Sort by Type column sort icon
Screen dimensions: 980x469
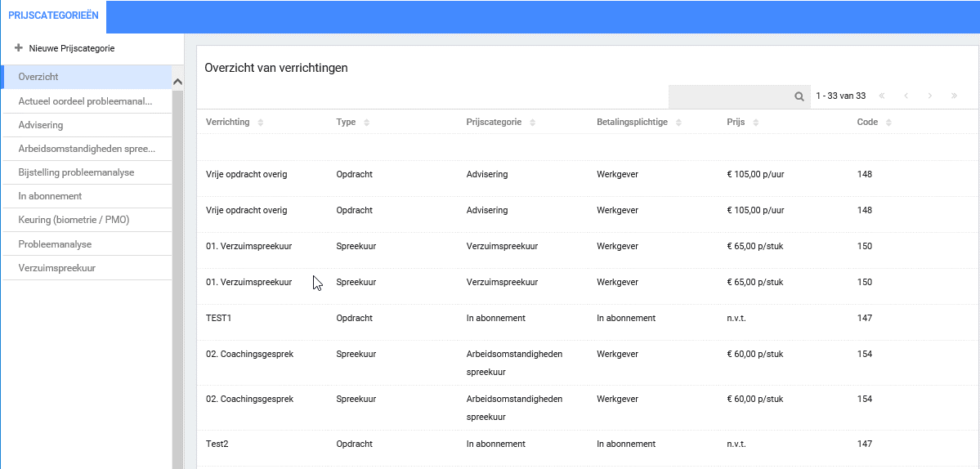(366, 123)
